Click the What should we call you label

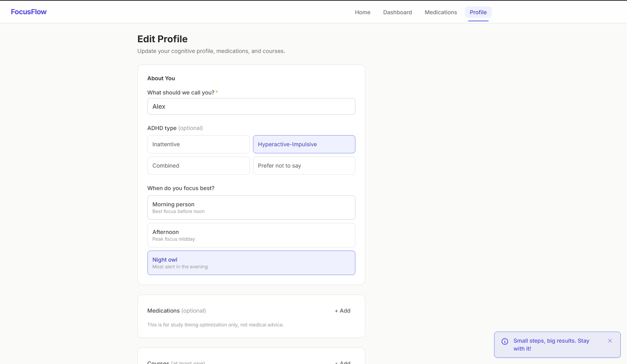[181, 92]
